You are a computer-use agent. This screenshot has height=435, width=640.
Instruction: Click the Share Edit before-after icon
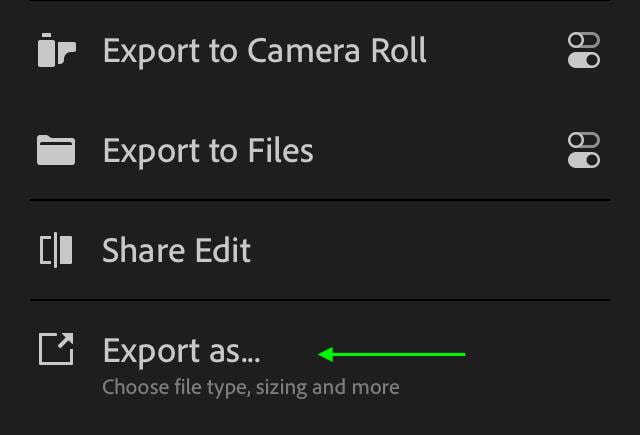pos(56,250)
